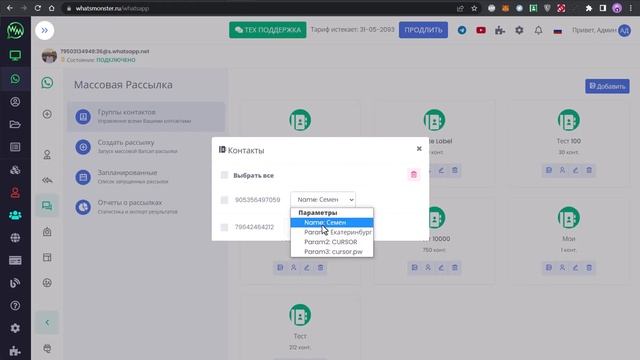The width and height of the screenshot is (640, 360).
Task: Open browser extensions puzzle icon
Action: pos(589,8)
